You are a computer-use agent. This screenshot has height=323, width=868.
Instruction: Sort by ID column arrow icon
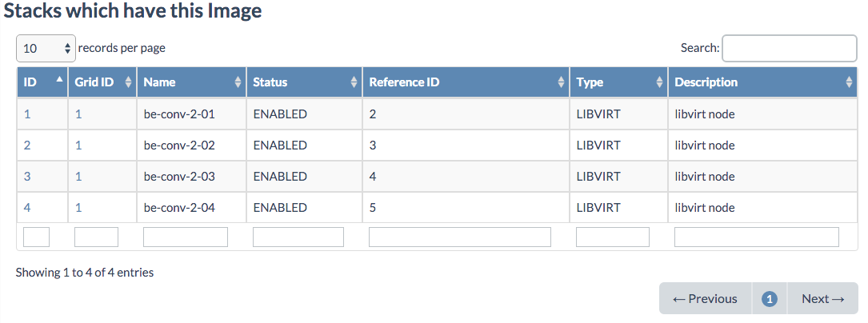[x=59, y=81]
